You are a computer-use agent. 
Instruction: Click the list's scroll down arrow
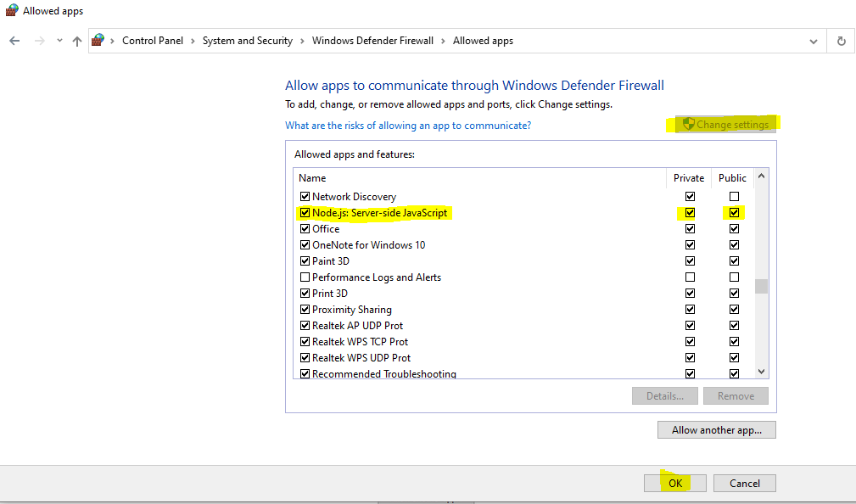(x=762, y=372)
